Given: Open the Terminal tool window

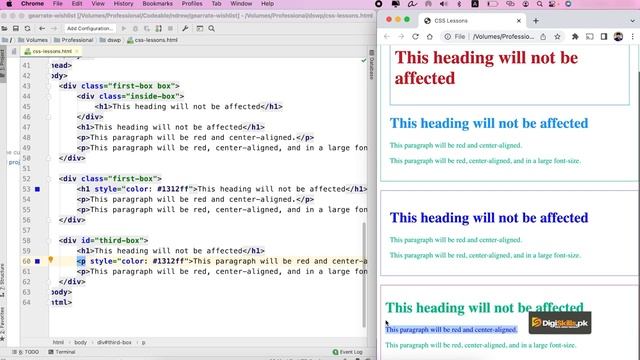Looking at the screenshot, I should pos(62,352).
